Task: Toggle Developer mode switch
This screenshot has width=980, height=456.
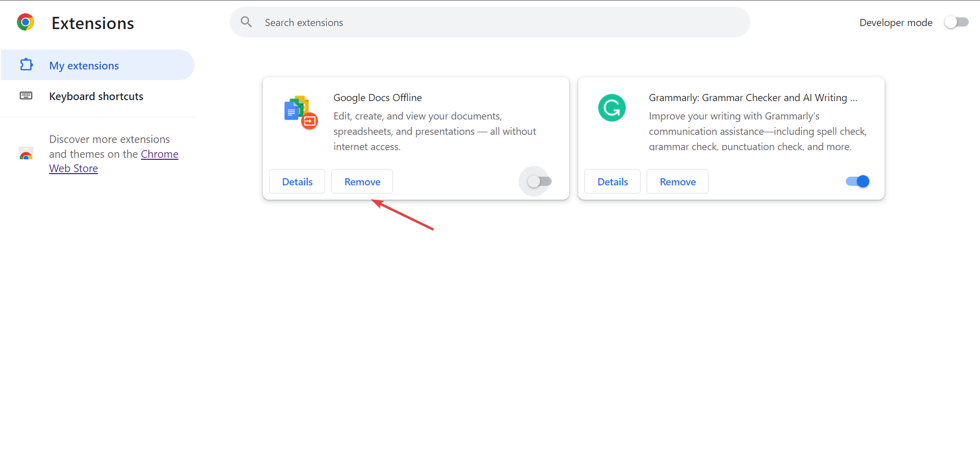Action: click(x=956, y=22)
